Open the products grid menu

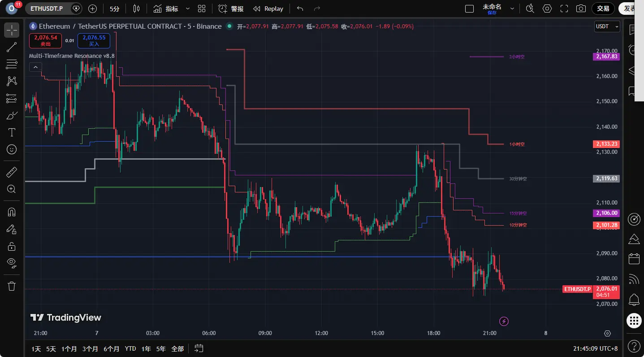click(x=634, y=320)
